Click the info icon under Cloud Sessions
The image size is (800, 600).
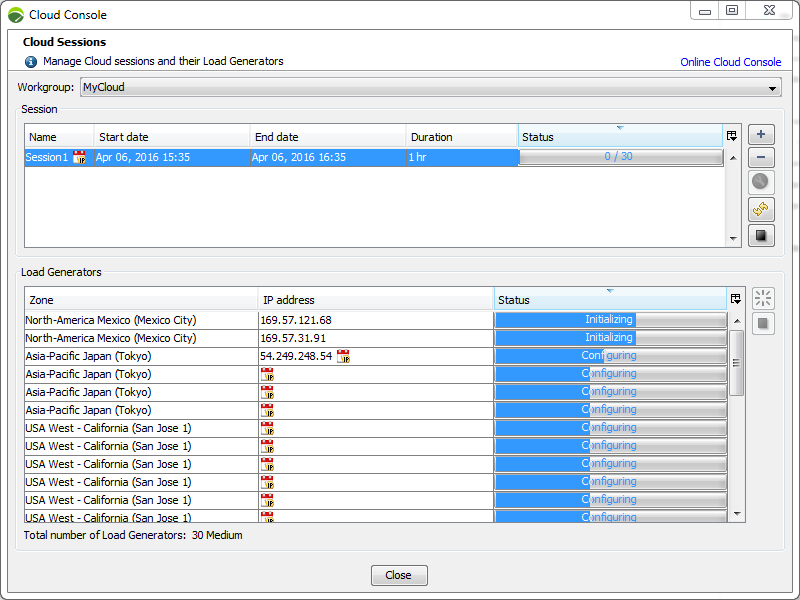(31, 62)
